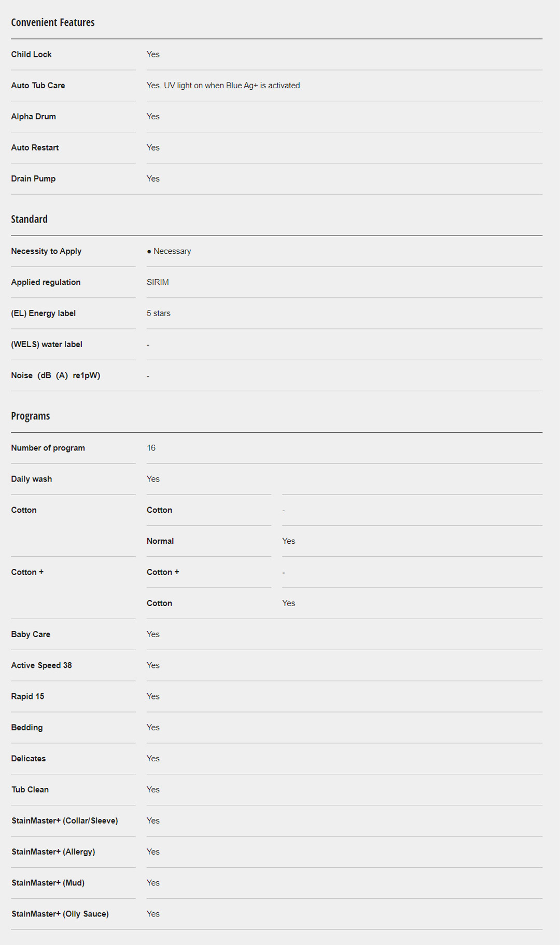Screen dimensions: 560x945
Task: Click the Programs section heading
Action: tap(31, 416)
